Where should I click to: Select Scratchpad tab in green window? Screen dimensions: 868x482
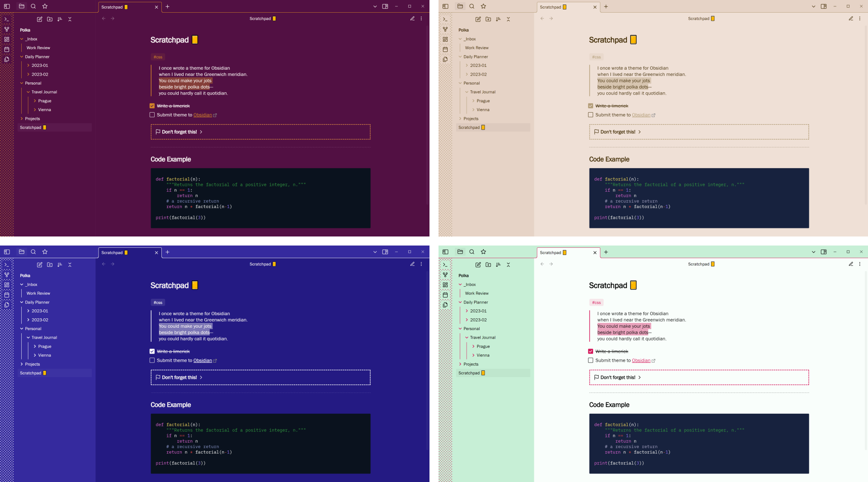pyautogui.click(x=568, y=253)
